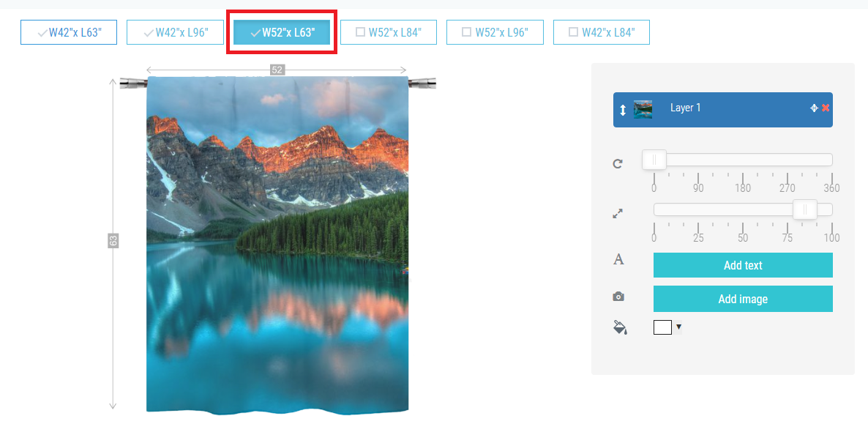Click the paint bucket fill icon
The image size is (868, 435).
[x=620, y=327]
